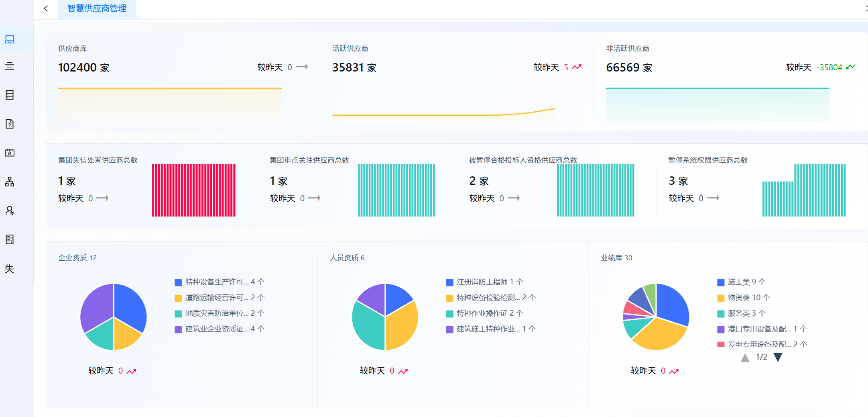The image size is (868, 417).
Task: Click the 非活跃供应商 card title
Action: (628, 49)
